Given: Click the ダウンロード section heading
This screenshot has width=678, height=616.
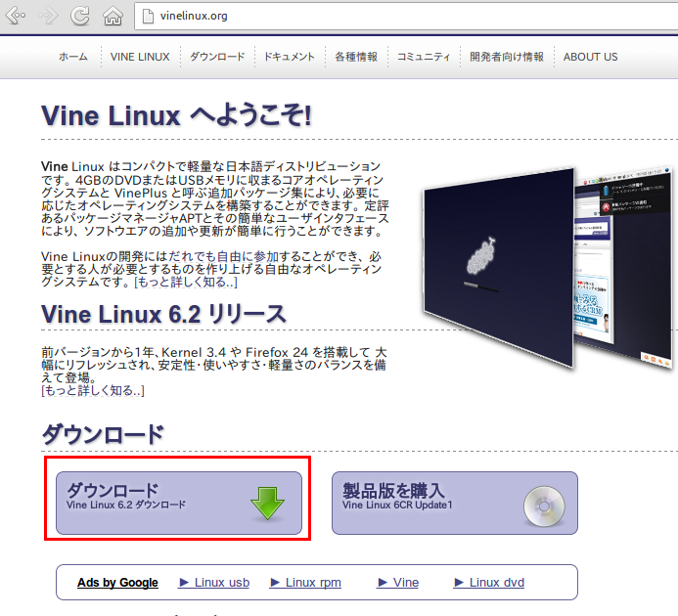Looking at the screenshot, I should click(103, 434).
